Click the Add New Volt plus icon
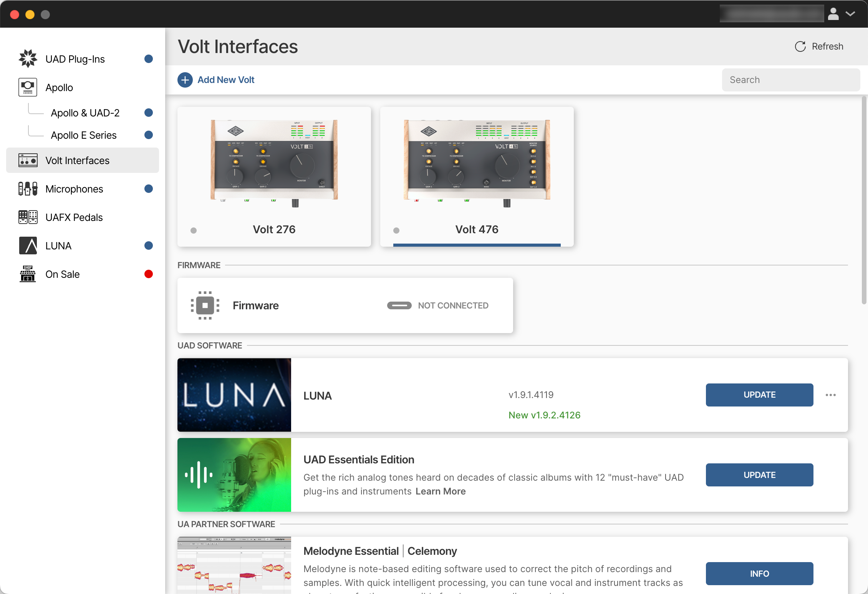 click(185, 80)
